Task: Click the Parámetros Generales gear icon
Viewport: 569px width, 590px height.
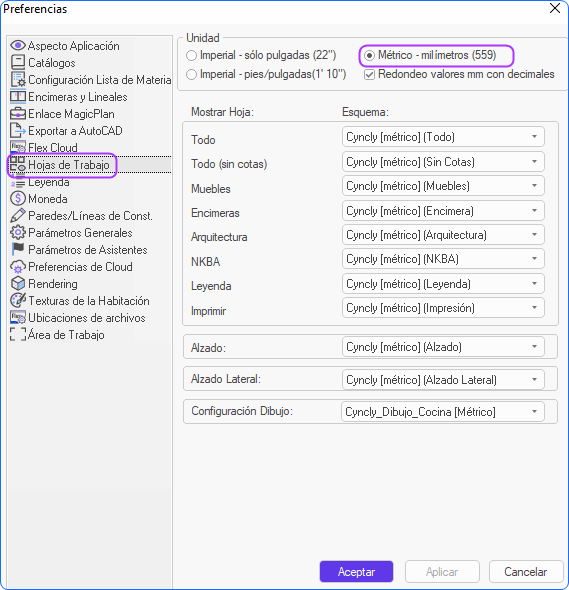Action: 18,233
